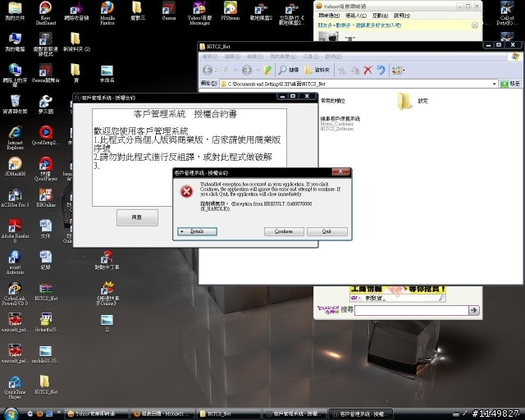Viewport: 525px width, 420px height.
Task: Close the exception error dialog
Action: pos(340,171)
